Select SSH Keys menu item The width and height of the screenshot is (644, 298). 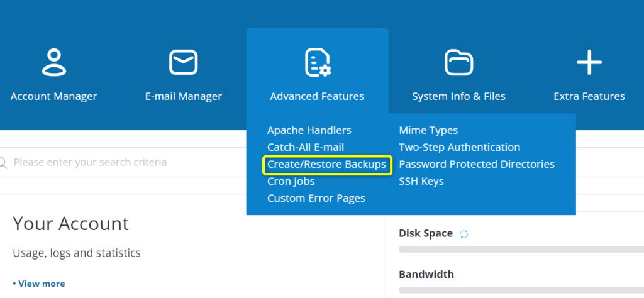(x=421, y=181)
